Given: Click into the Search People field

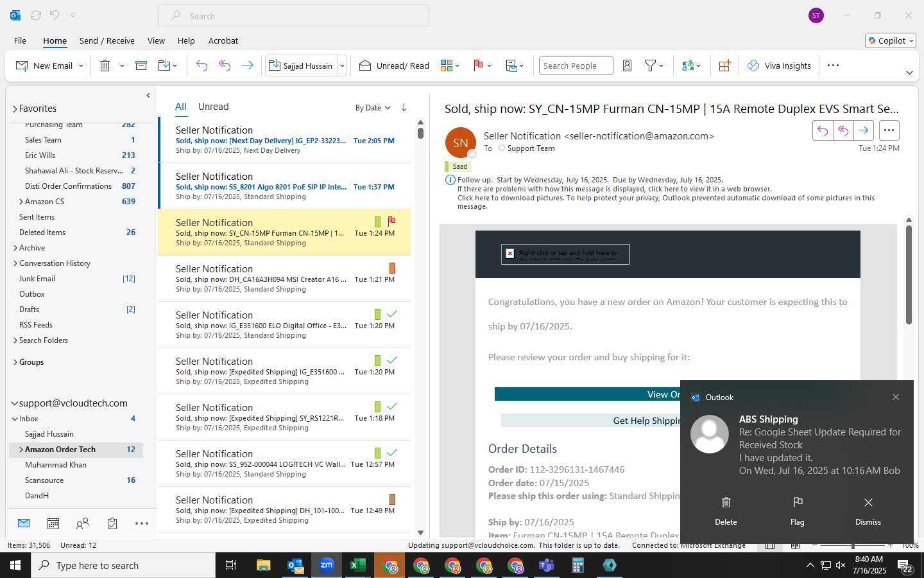Looking at the screenshot, I should pyautogui.click(x=576, y=66).
